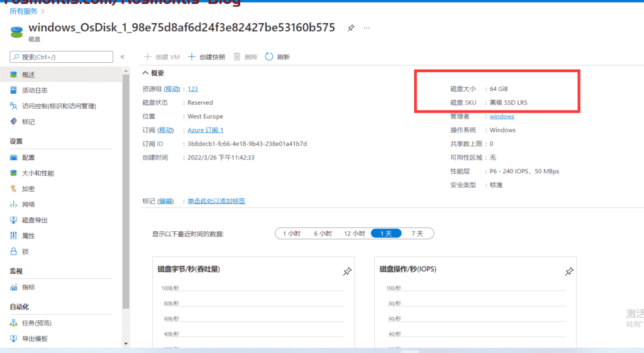
Task: Open the windows manager link
Action: tap(502, 116)
